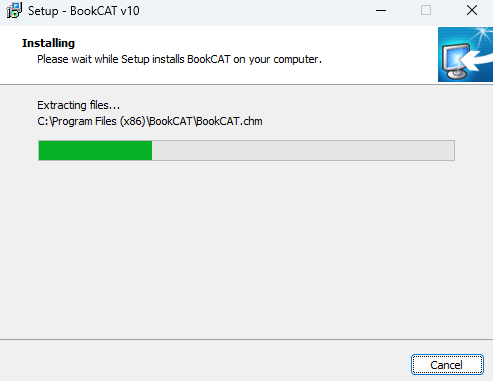This screenshot has height=381, width=493.
Task: Click the "Extracting files..." status label
Action: 78,105
